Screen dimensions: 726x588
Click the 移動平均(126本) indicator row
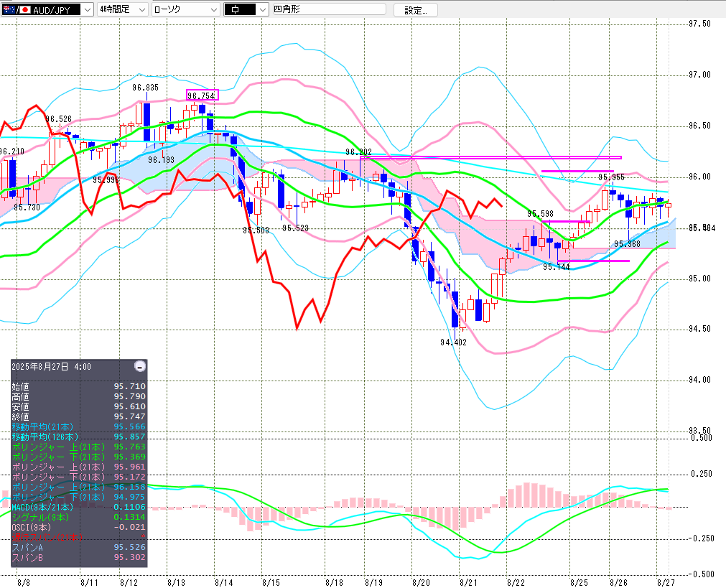[79, 437]
